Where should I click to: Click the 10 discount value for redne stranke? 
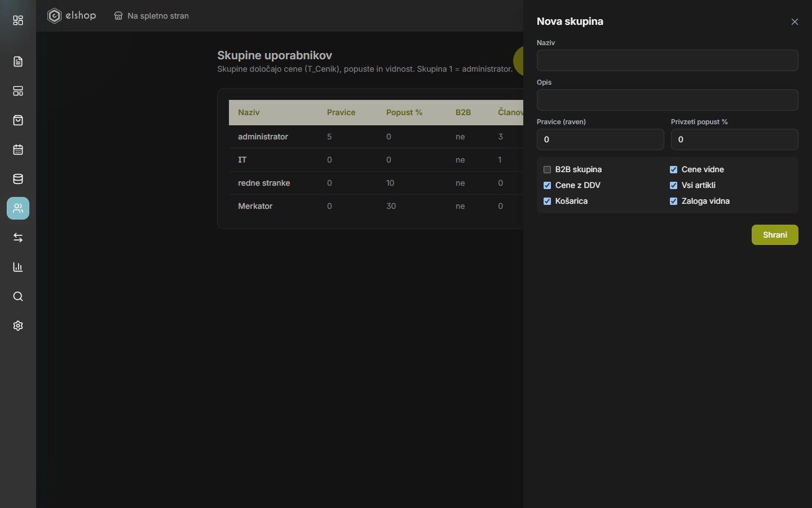point(390,183)
